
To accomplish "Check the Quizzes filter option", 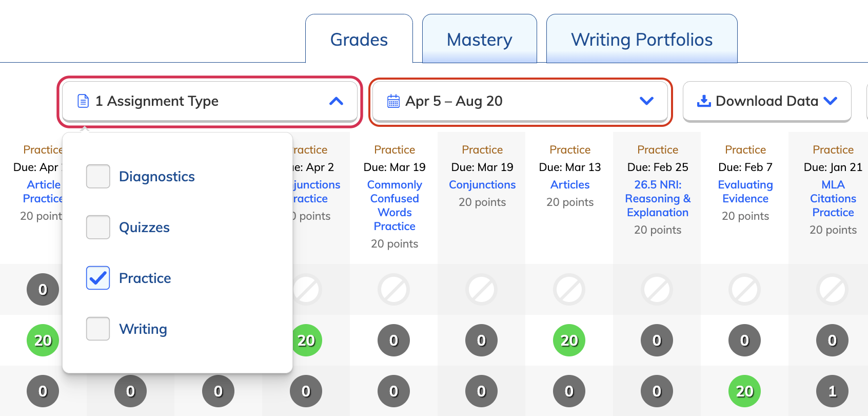I will pos(97,227).
